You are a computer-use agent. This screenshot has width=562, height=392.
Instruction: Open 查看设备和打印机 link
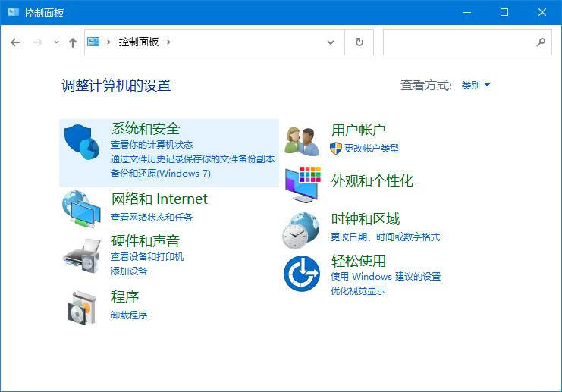[x=147, y=256]
